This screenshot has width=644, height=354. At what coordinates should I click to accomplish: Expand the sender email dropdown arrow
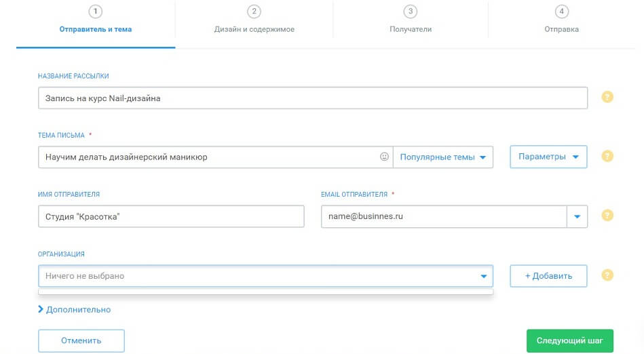577,216
